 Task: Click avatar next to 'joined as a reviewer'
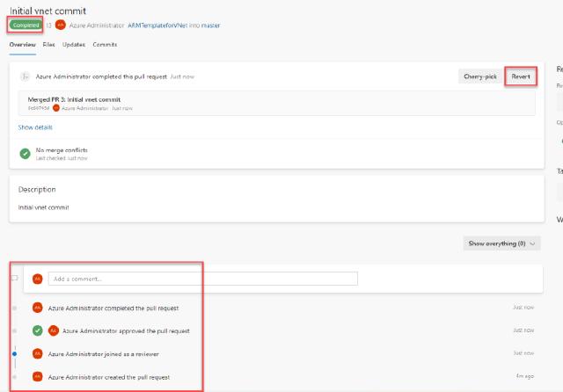37,353
